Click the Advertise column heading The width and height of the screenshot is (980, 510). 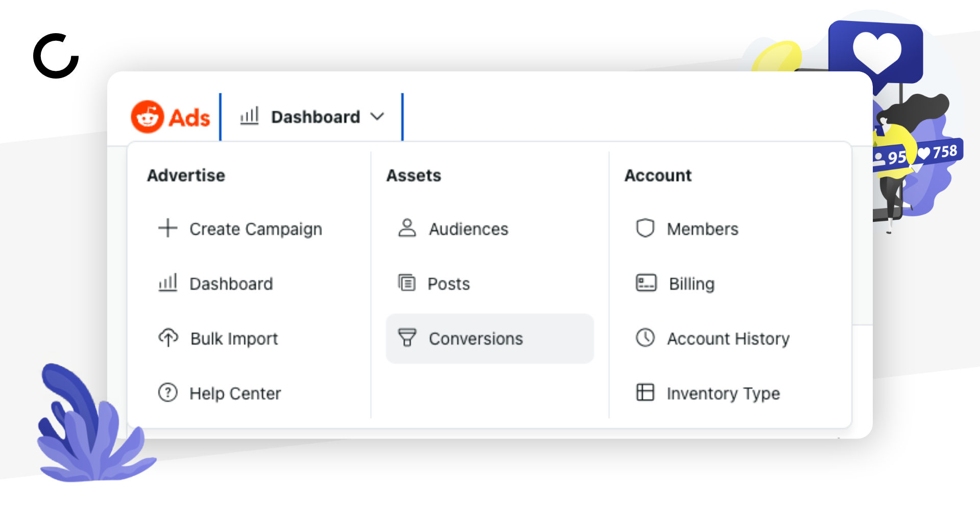(186, 175)
